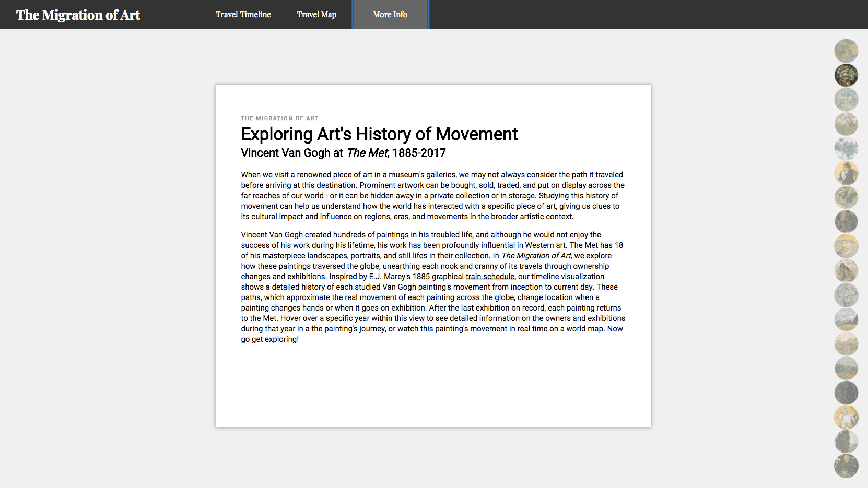Open the Travel Timeline tab
This screenshot has height=488, width=868.
point(243,15)
